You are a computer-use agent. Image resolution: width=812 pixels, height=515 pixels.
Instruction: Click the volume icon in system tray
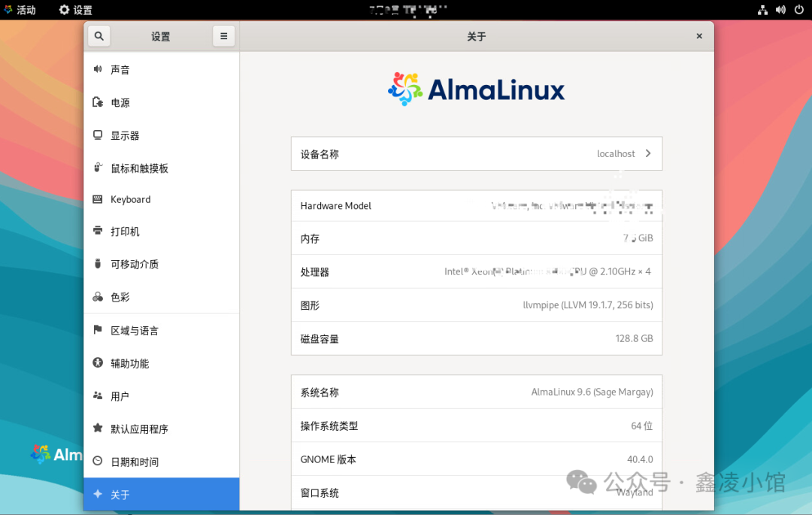click(780, 10)
